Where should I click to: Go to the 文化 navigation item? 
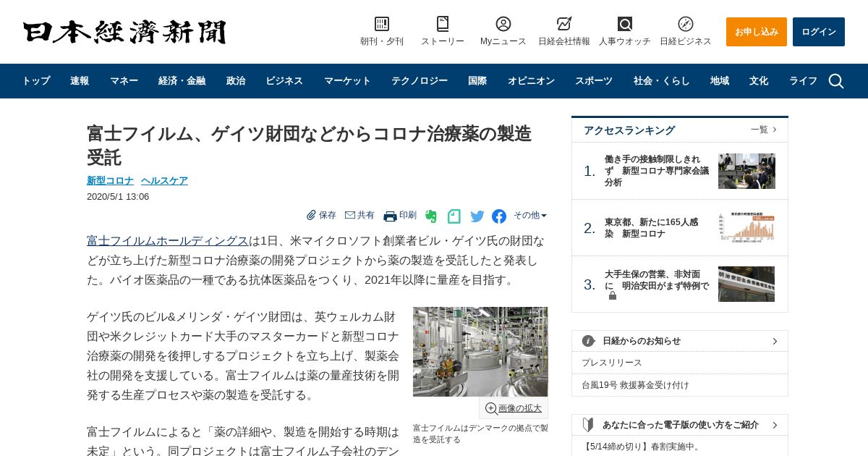[759, 81]
